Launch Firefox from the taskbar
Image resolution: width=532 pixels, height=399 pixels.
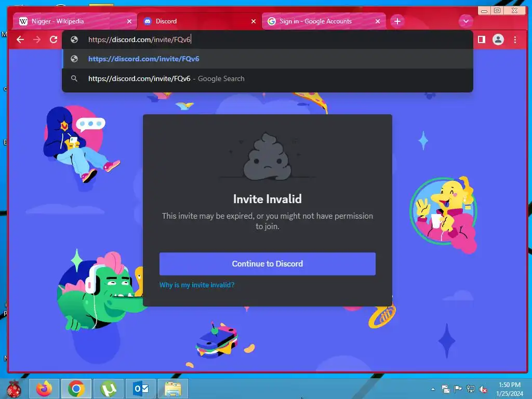[44, 389]
